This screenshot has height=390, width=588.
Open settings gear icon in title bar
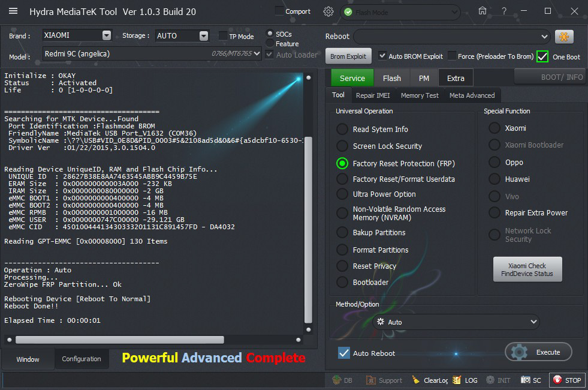pos(328,11)
